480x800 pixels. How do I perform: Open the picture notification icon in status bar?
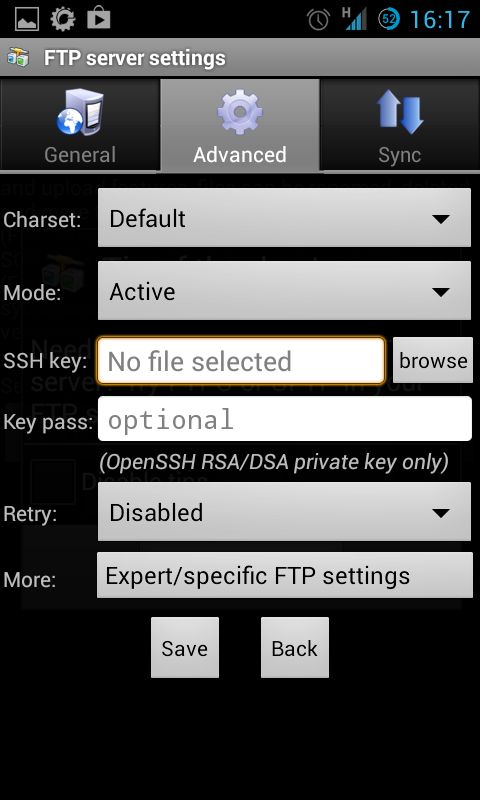click(x=27, y=19)
